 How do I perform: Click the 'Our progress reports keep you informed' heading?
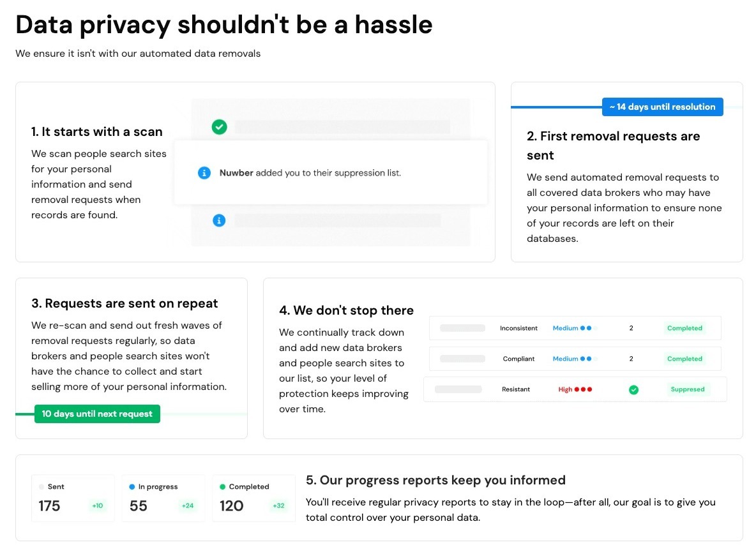tap(435, 480)
